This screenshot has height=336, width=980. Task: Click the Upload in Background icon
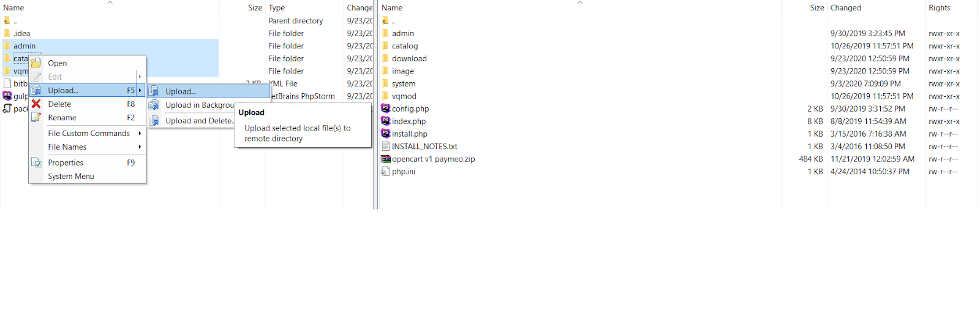pyautogui.click(x=154, y=105)
